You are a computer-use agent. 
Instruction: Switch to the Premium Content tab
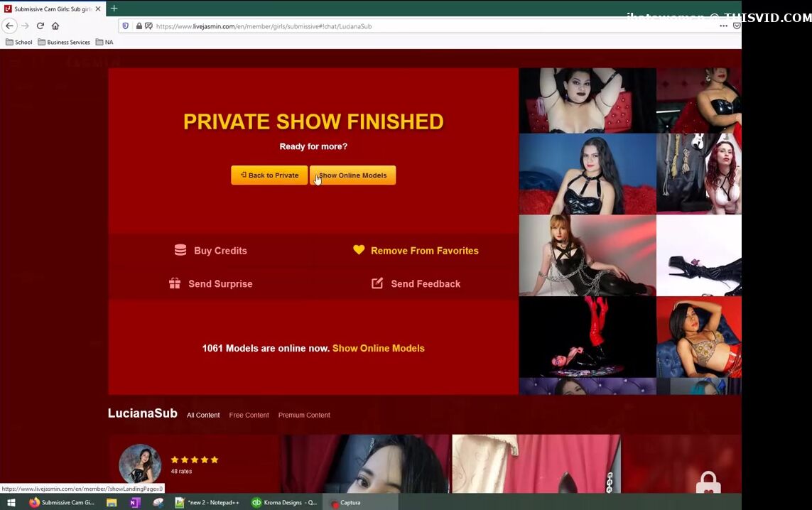click(304, 415)
